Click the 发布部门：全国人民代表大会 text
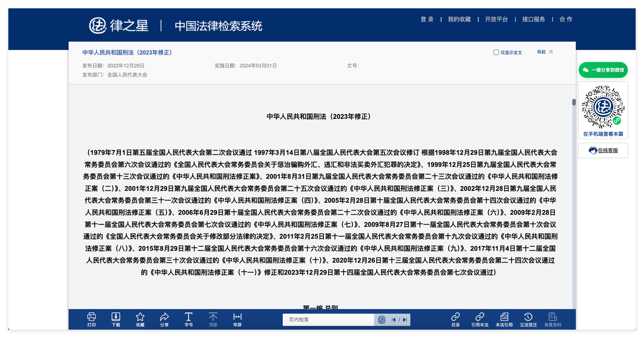The height and width of the screenshot is (338, 644). point(115,75)
